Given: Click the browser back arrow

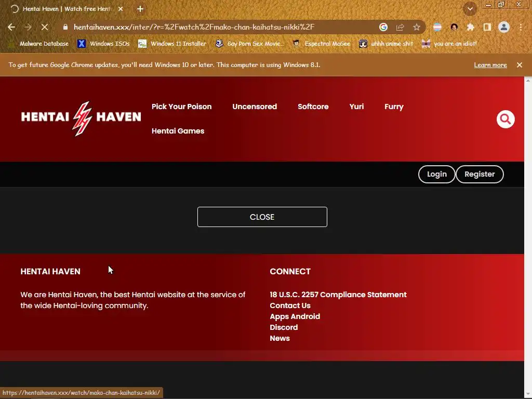Looking at the screenshot, I should tap(11, 27).
